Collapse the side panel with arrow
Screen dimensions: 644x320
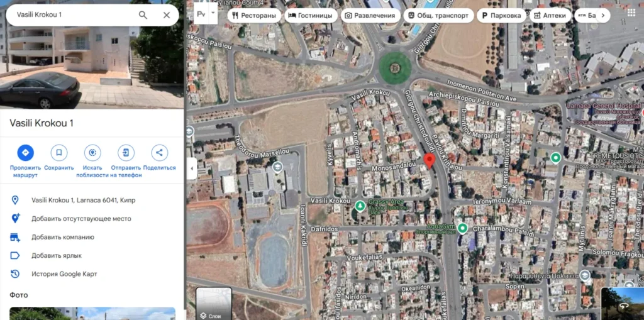tap(192, 168)
